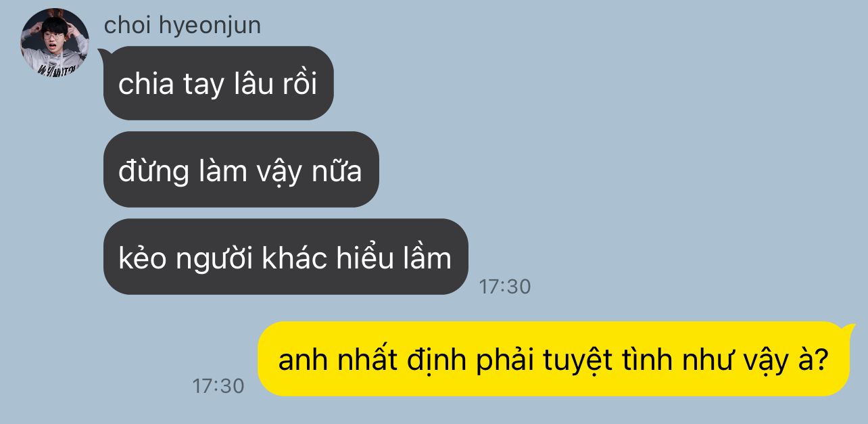Open choi hyeonjun's profile picture
The width and height of the screenshot is (868, 424).
[x=55, y=42]
